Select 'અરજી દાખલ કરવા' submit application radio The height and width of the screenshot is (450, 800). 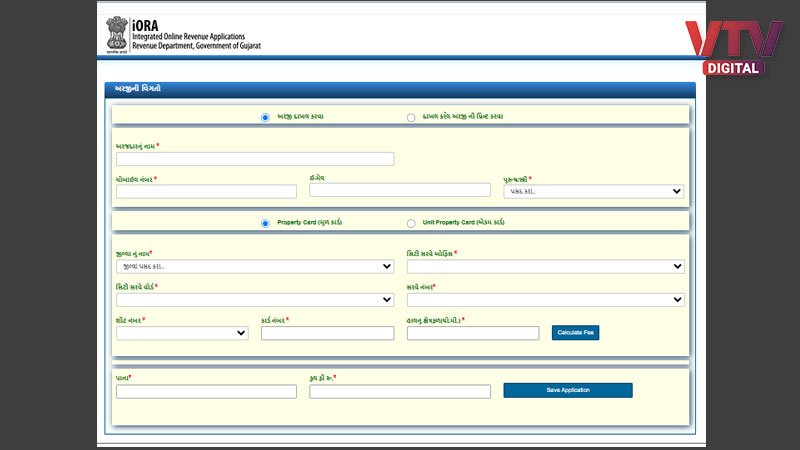click(x=265, y=117)
